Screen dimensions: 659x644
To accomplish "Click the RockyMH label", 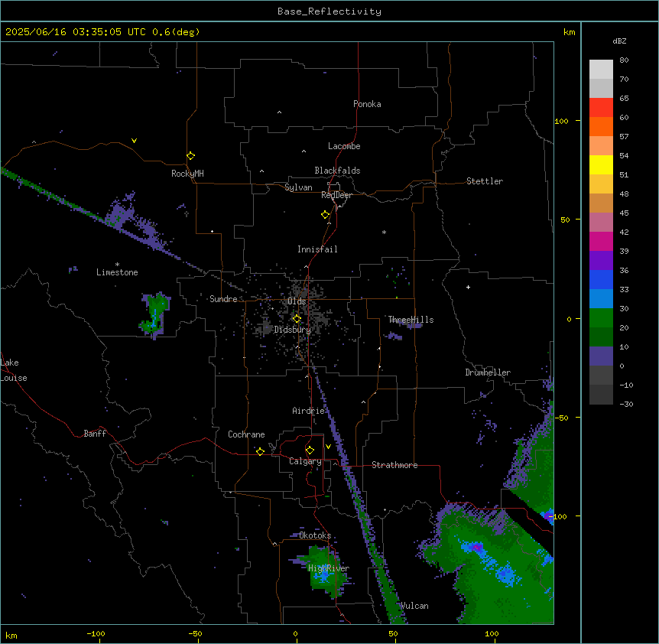I will click(187, 174).
